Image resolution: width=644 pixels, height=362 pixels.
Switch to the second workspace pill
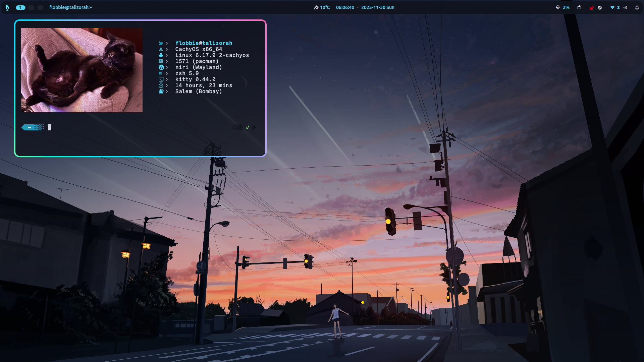pos(31,7)
